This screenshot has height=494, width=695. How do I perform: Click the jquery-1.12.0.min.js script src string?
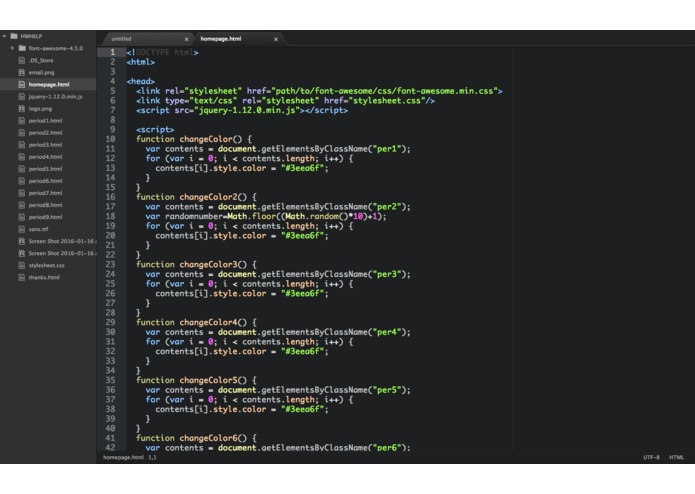[247, 110]
